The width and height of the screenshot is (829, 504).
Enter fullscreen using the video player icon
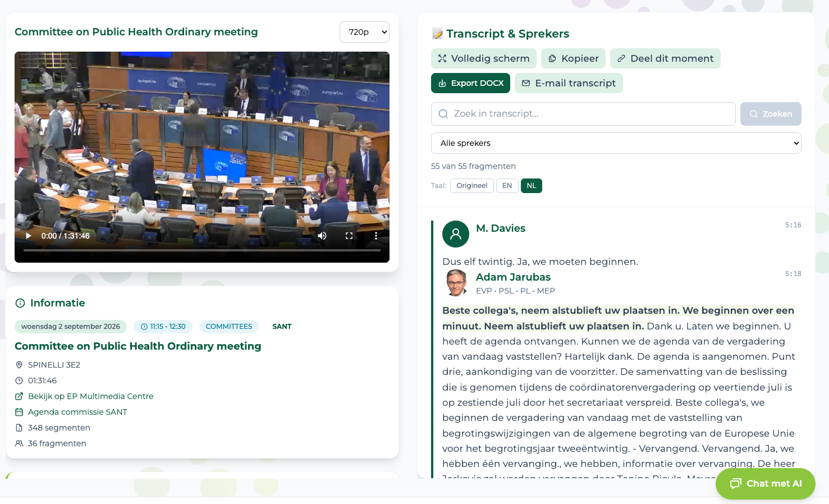[x=349, y=236]
